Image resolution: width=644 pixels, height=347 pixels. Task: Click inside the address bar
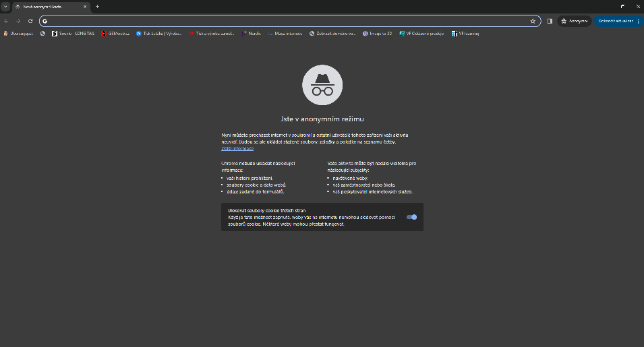[283, 21]
